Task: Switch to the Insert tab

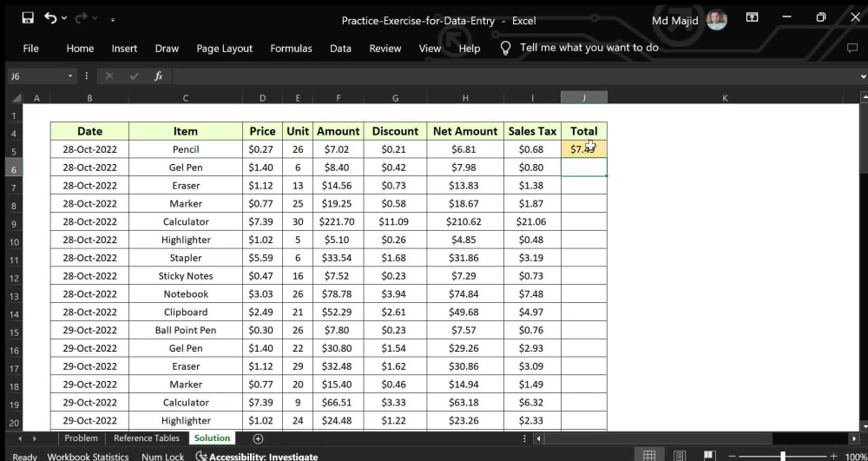Action: pos(124,49)
